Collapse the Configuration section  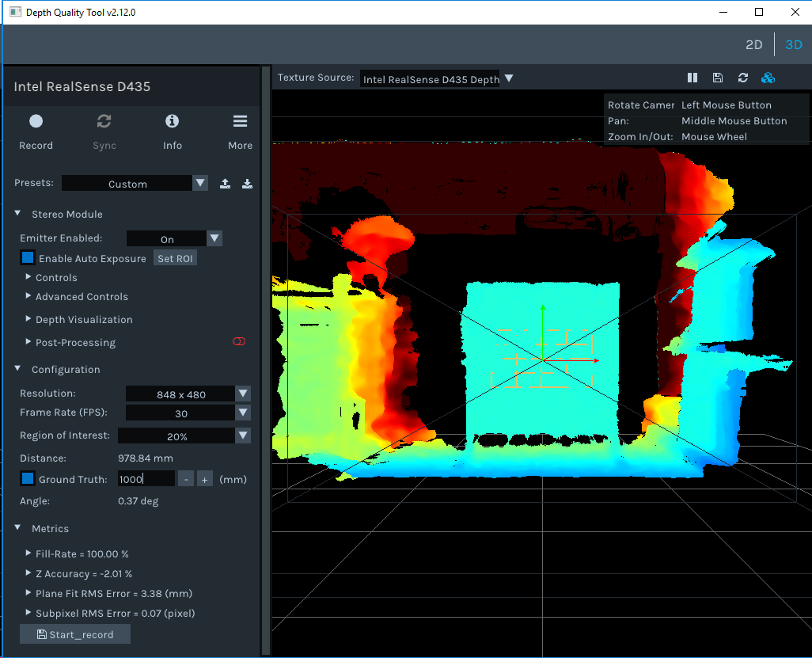click(17, 369)
